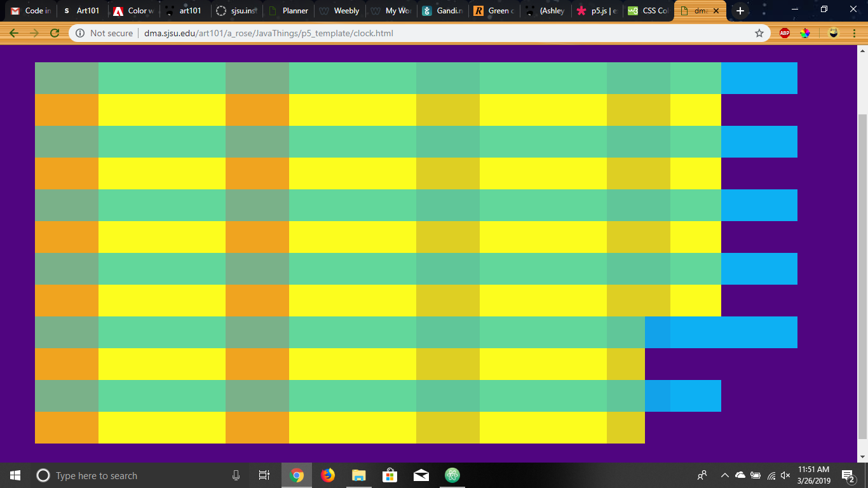The image size is (868, 488).
Task: Open the 11:51 AM clock calendar
Action: coord(814,475)
